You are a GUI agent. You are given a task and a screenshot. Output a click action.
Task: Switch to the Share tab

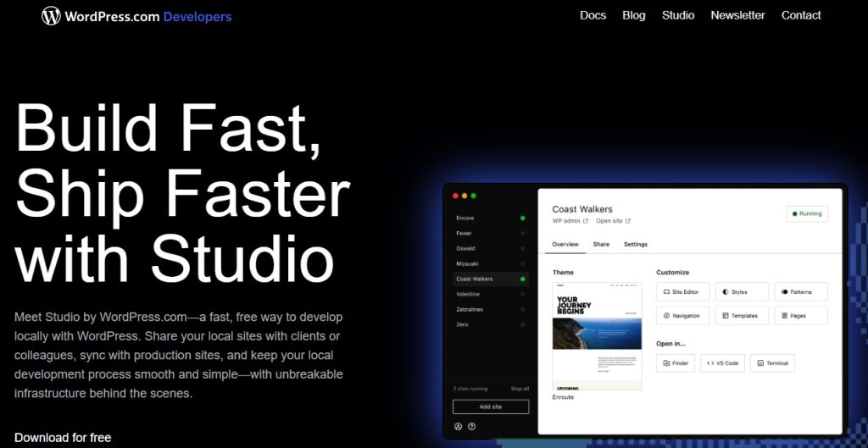[x=601, y=244]
